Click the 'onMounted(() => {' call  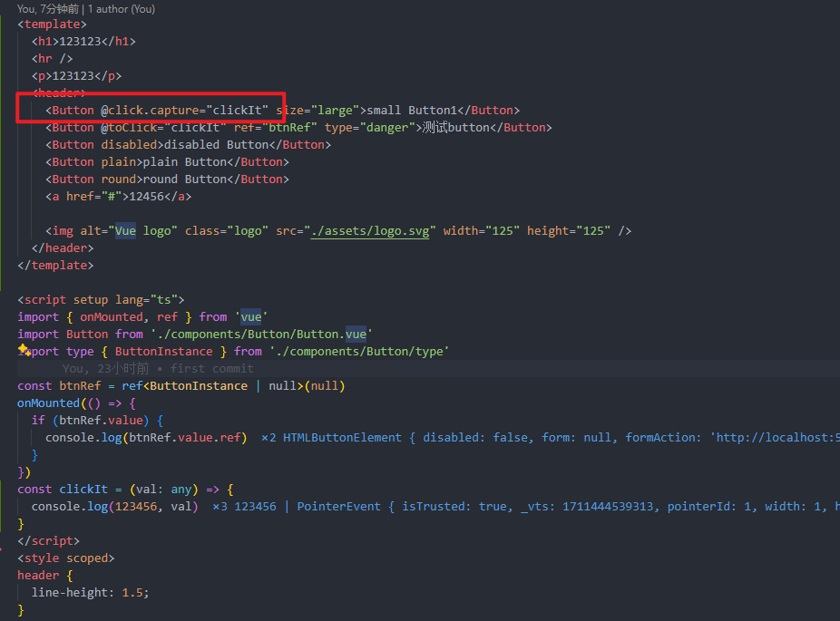pos(76,403)
